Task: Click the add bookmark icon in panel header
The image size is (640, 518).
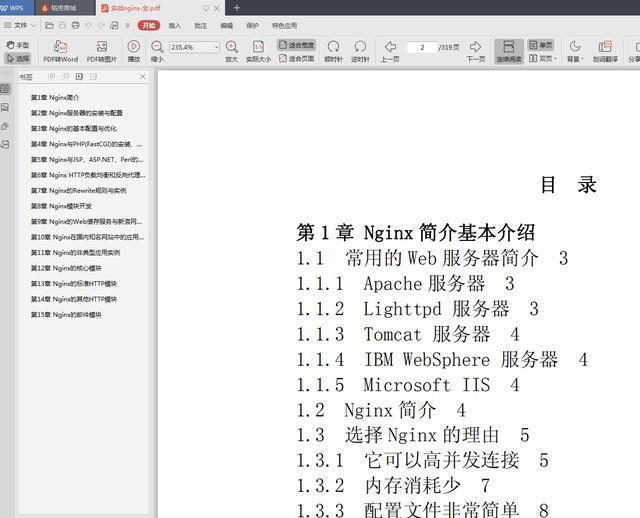Action: tap(79, 76)
